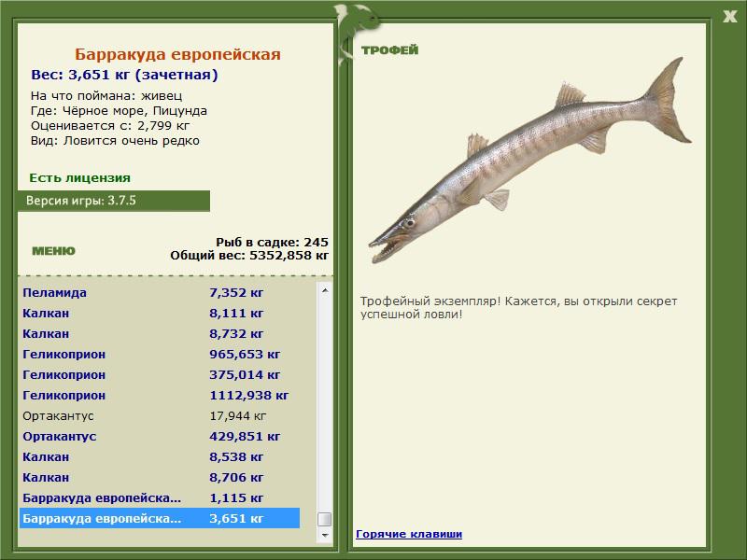Image resolution: width=747 pixels, height=560 pixels.
Task: Click the barracuda trophy picture
Action: [x=529, y=161]
